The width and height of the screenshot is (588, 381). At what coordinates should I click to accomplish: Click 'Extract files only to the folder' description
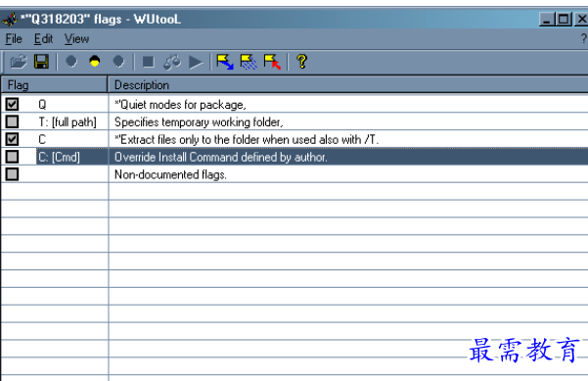[247, 140]
